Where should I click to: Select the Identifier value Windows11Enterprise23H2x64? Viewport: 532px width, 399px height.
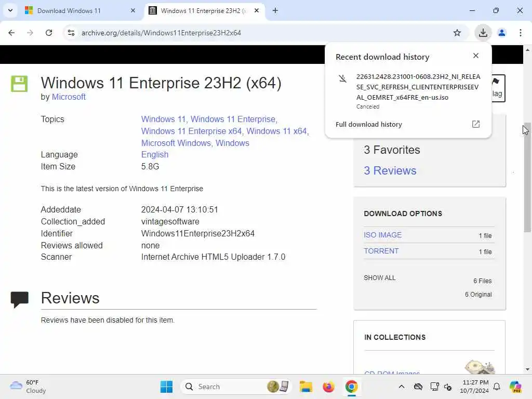click(x=198, y=234)
